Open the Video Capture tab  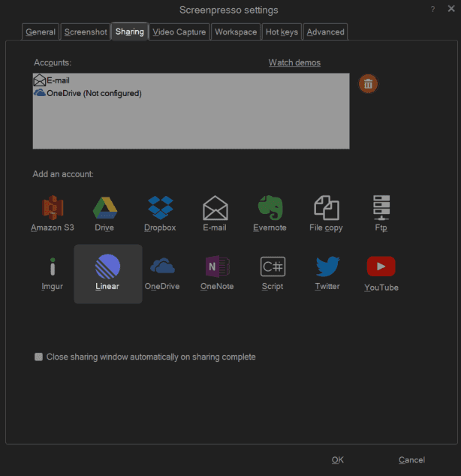(x=179, y=32)
